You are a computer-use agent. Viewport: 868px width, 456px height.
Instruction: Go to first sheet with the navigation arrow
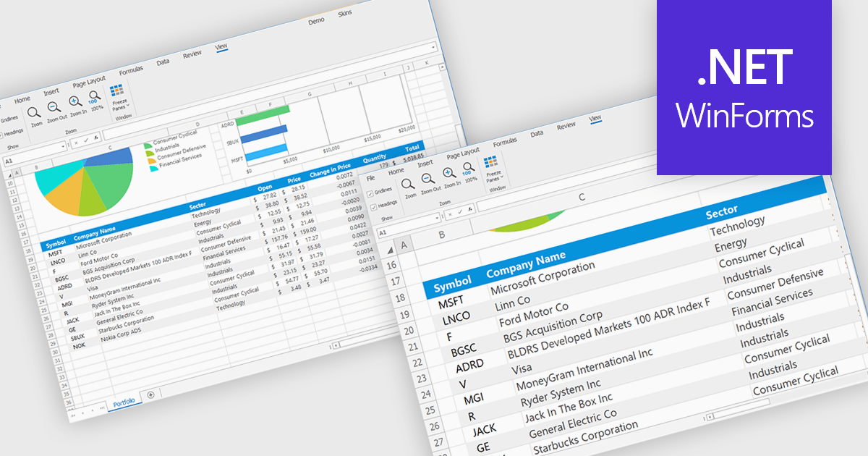click(73, 415)
